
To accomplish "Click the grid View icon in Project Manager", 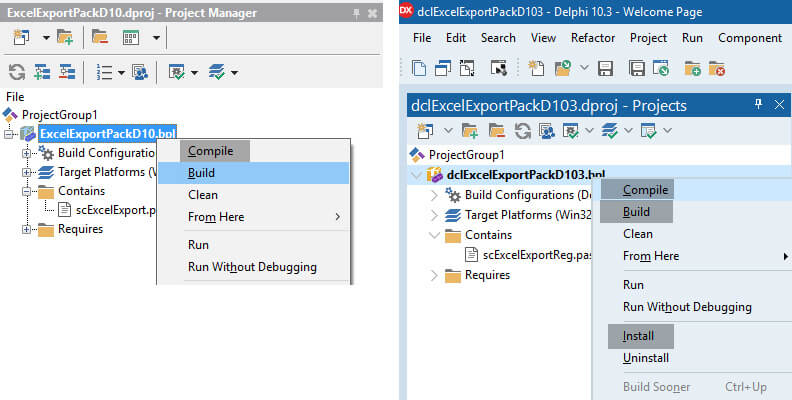I will [131, 37].
